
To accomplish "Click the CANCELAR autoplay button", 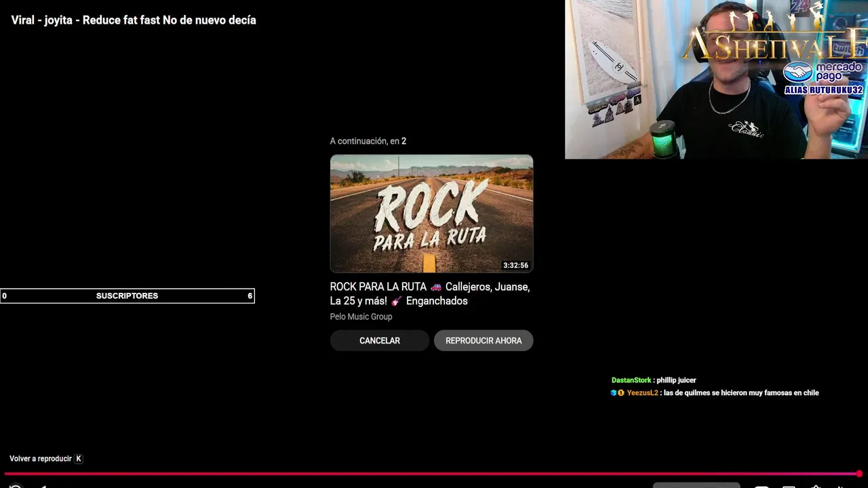I will coord(379,340).
